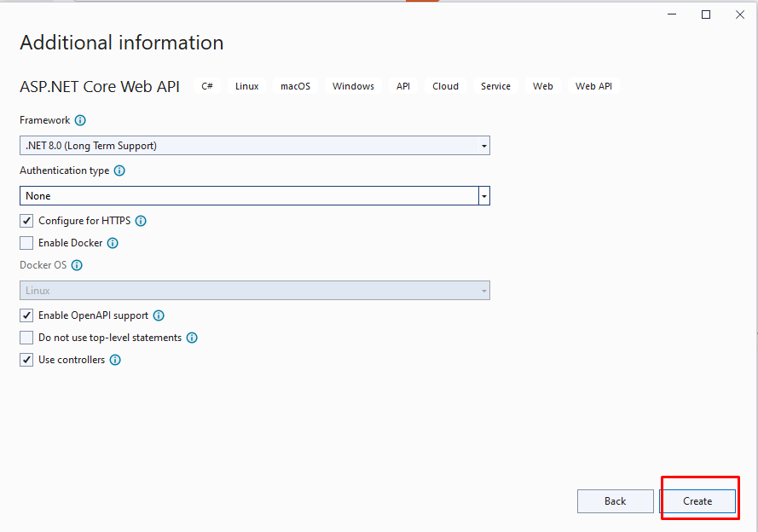Viewport: 758px width, 532px height.
Task: Click the Web API tag
Action: point(593,86)
